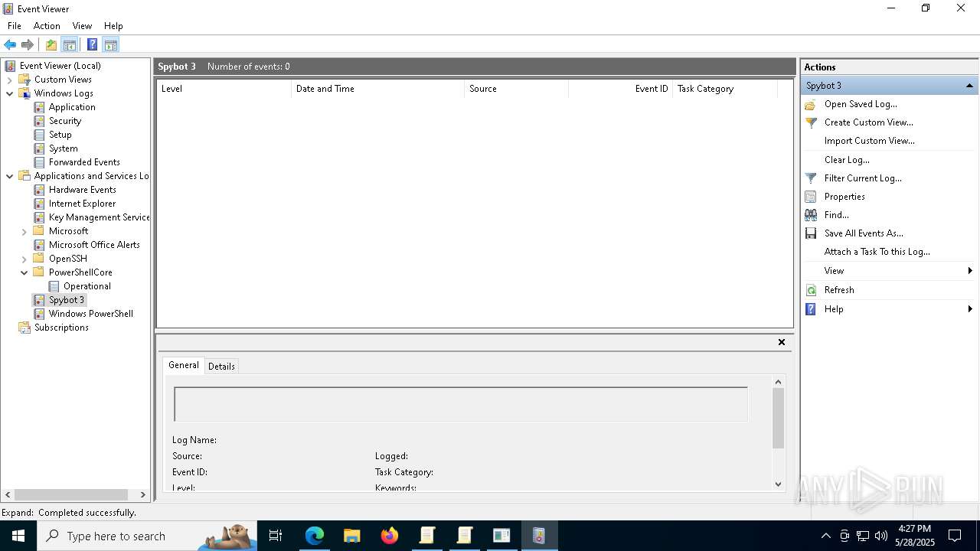This screenshot has height=551, width=980.
Task: Select the Setup log icon
Action: pos(40,135)
